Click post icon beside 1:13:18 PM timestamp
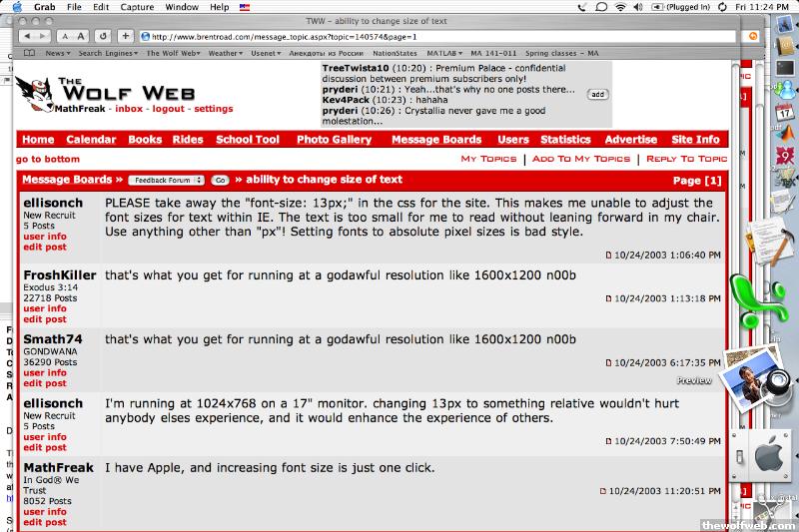Screen dimensions: 799x532 click(608, 298)
